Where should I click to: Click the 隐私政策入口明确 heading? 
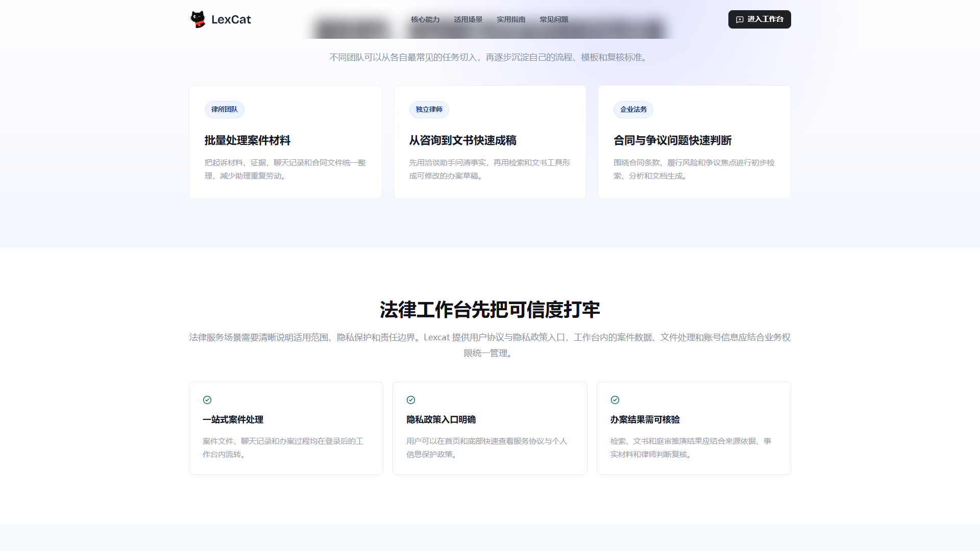[441, 419]
